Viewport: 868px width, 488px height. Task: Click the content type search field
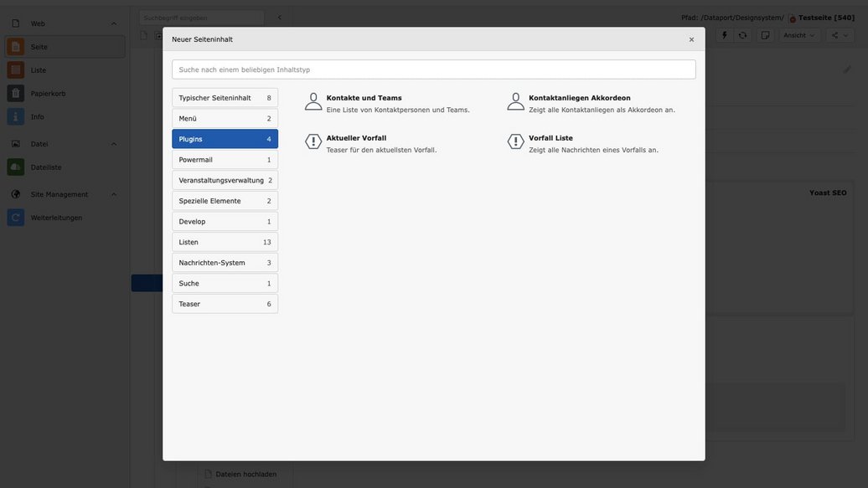point(433,69)
